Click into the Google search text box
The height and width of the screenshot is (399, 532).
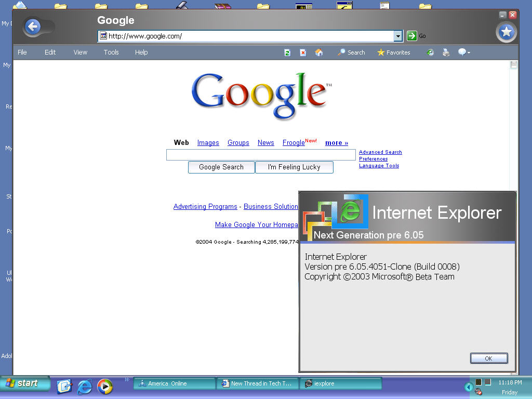pos(261,155)
